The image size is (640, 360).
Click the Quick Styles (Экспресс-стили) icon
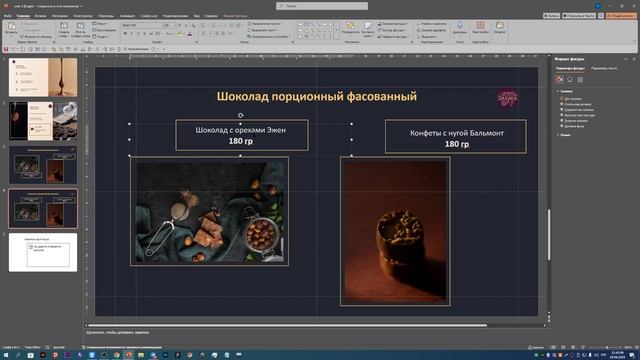pyautogui.click(x=368, y=26)
